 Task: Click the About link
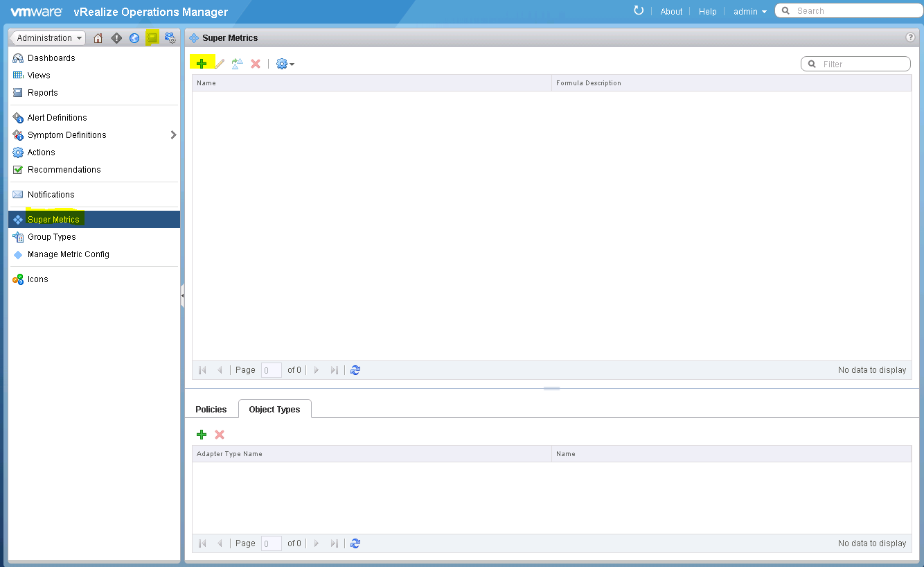pos(671,11)
